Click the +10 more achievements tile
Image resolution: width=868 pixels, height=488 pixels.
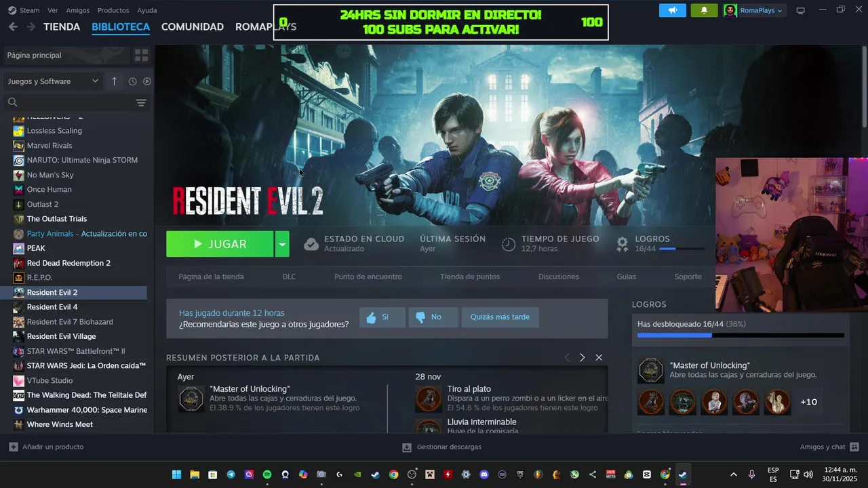pyautogui.click(x=808, y=402)
